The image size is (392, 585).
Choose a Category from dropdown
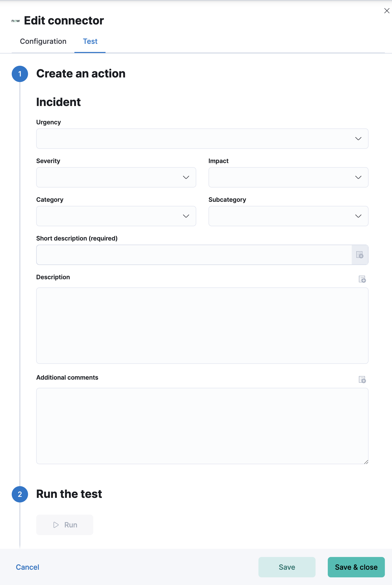point(116,216)
